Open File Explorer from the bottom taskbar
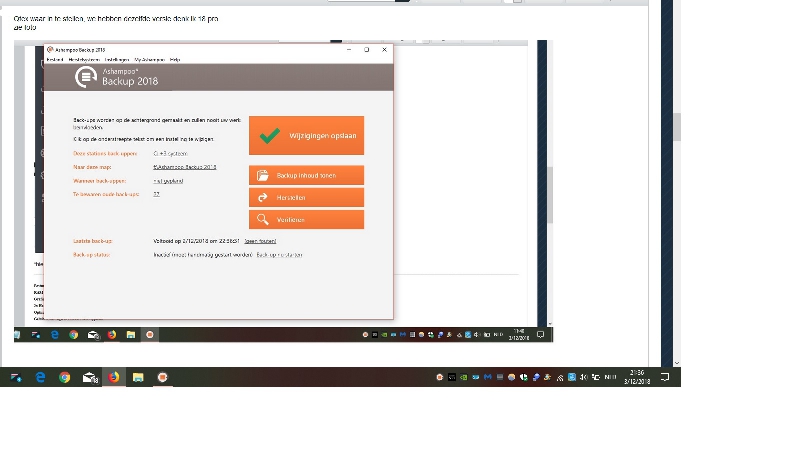This screenshot has height=450, width=800. [138, 377]
